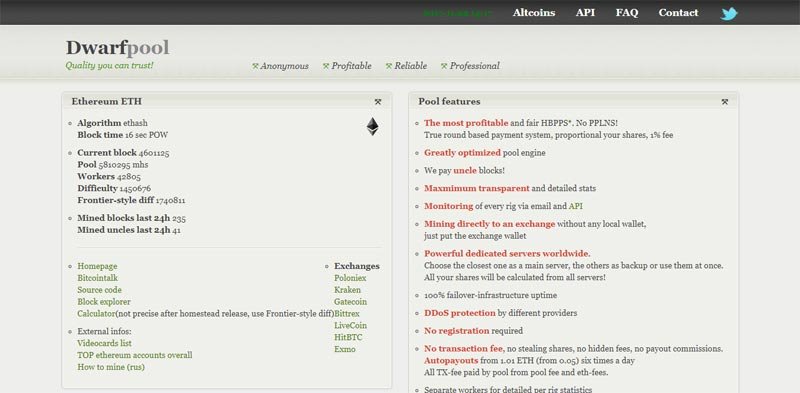Image resolution: width=800 pixels, height=393 pixels.
Task: Click the API link in Monitoring feature
Action: [576, 206]
